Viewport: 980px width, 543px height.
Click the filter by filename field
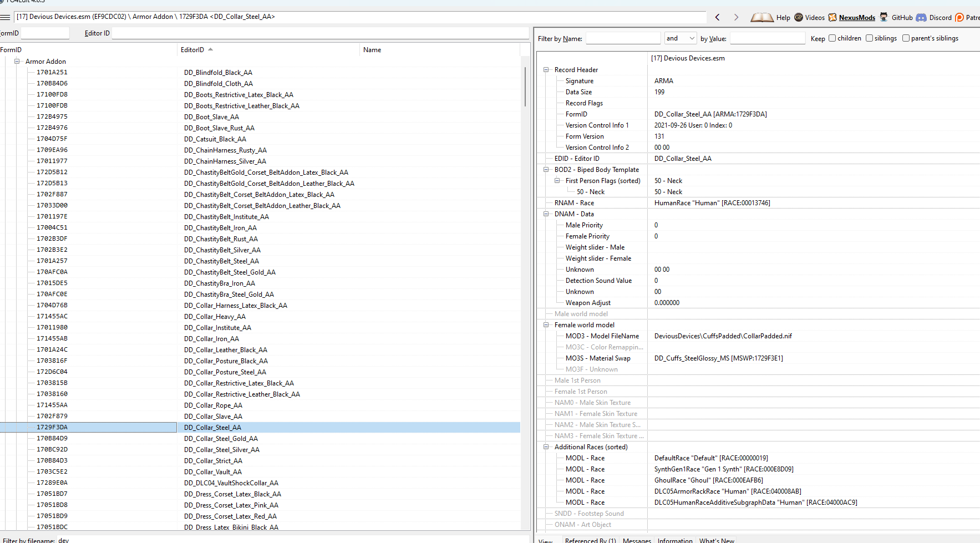click(293, 540)
